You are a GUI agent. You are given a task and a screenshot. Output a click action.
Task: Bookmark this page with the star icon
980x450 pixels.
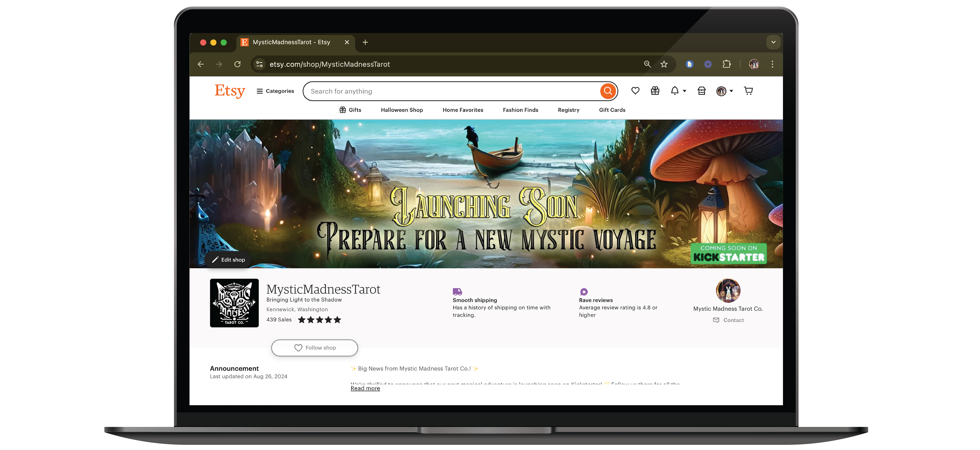click(664, 64)
